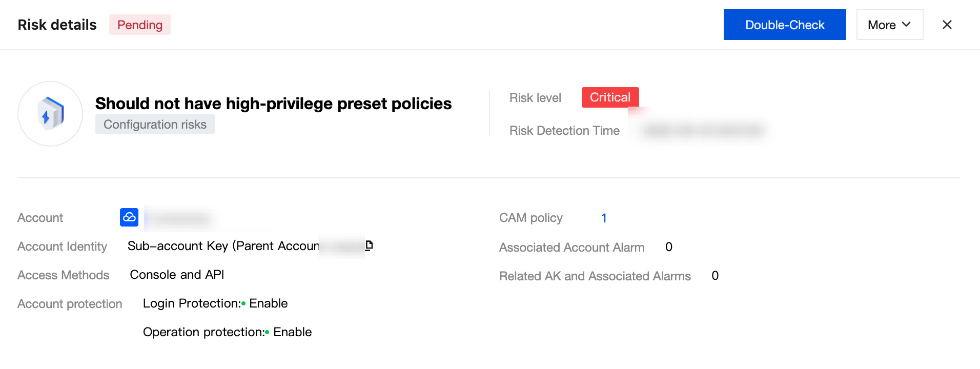
Task: Open the CAM policy count link
Action: [x=604, y=218]
